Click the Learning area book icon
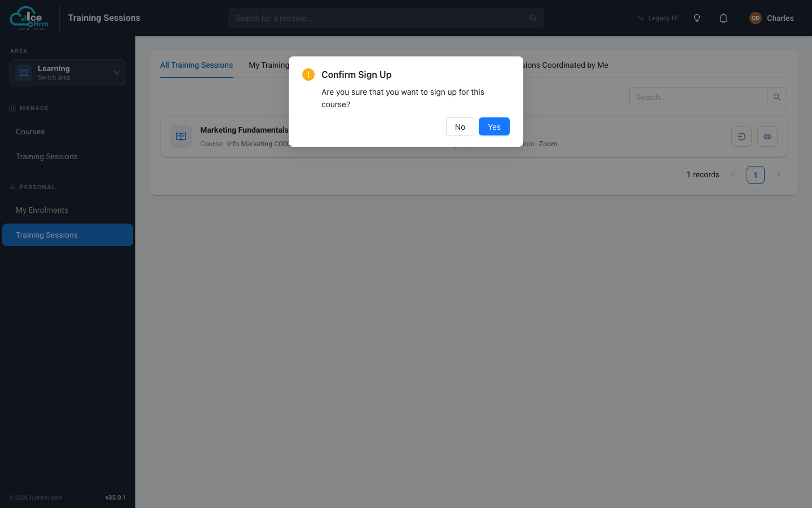The width and height of the screenshot is (812, 508). 24,73
